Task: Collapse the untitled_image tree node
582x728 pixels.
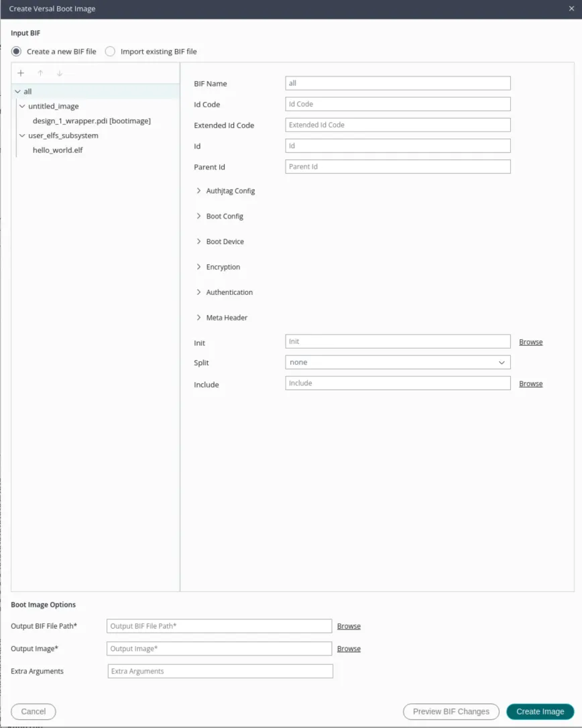Action: 22,107
